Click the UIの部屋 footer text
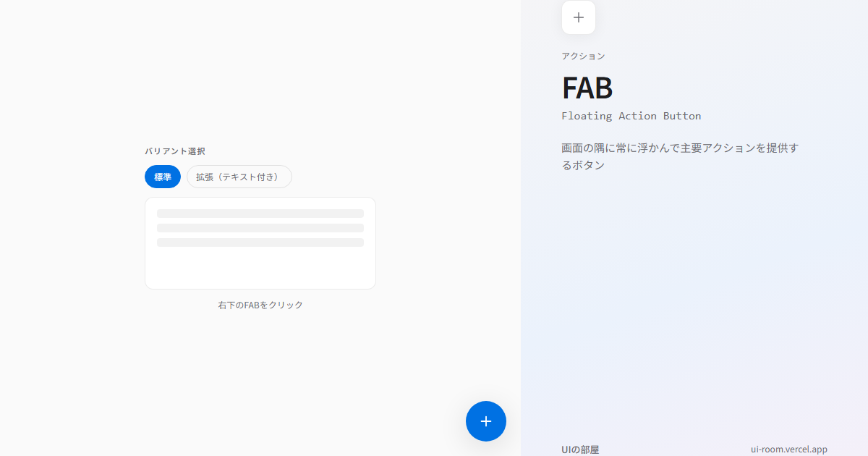Viewport: 868px width, 456px height. [x=580, y=449]
